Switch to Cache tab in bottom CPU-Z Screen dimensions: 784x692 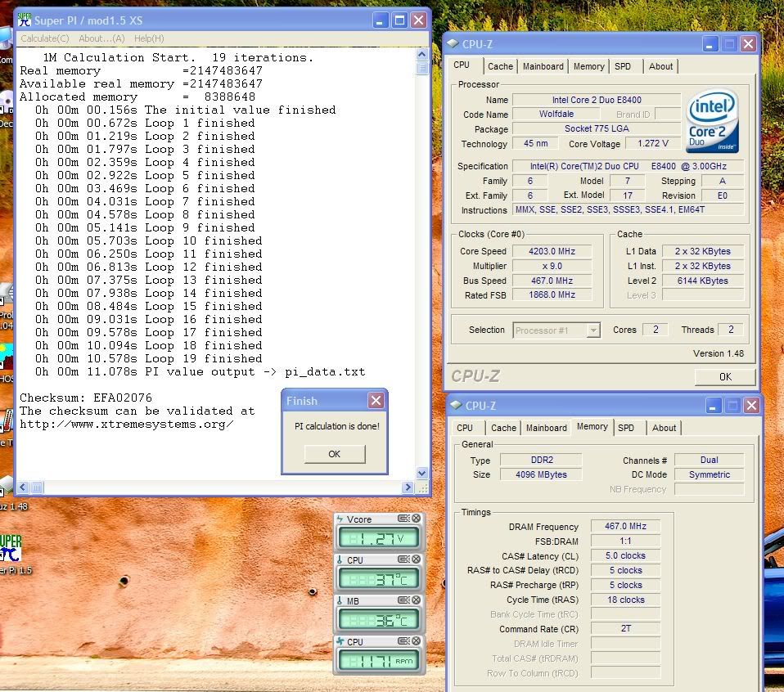tap(503, 428)
